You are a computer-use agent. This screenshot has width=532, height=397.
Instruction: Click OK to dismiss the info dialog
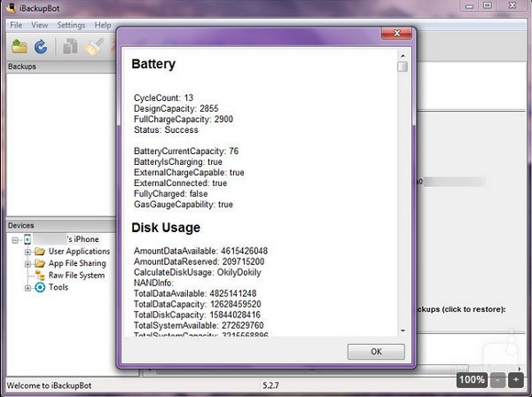coord(376,352)
